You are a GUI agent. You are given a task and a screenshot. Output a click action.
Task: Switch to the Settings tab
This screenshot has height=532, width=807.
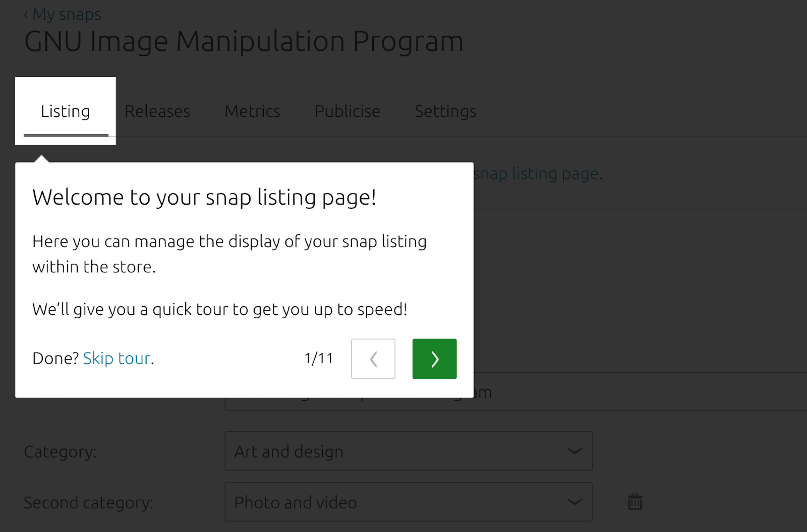tap(445, 111)
